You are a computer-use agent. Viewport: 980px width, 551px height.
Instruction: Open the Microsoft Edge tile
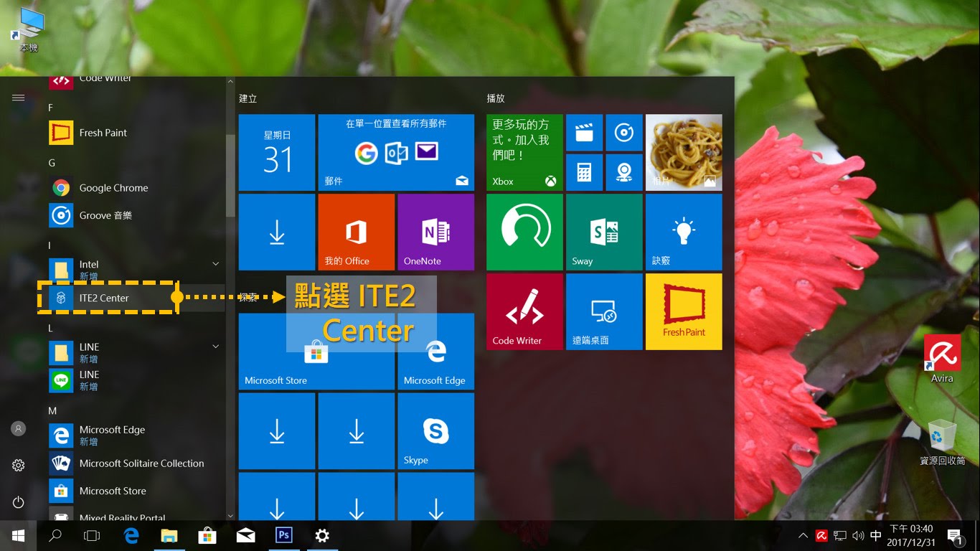(x=436, y=352)
